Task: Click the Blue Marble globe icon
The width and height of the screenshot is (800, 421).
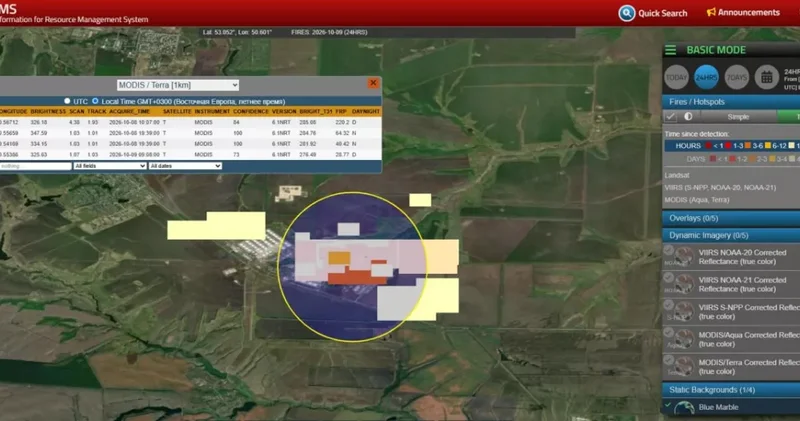Action: [684, 408]
